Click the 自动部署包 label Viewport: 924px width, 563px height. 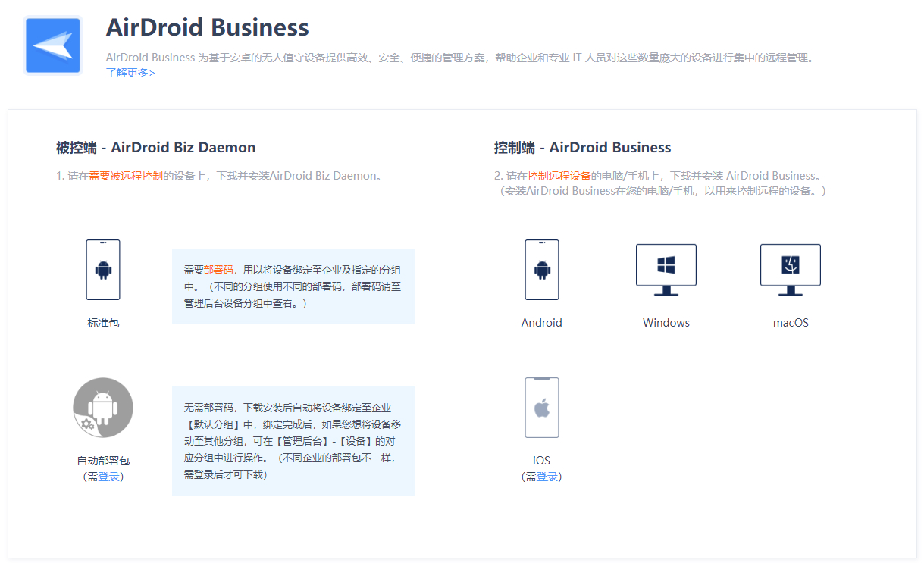click(103, 461)
